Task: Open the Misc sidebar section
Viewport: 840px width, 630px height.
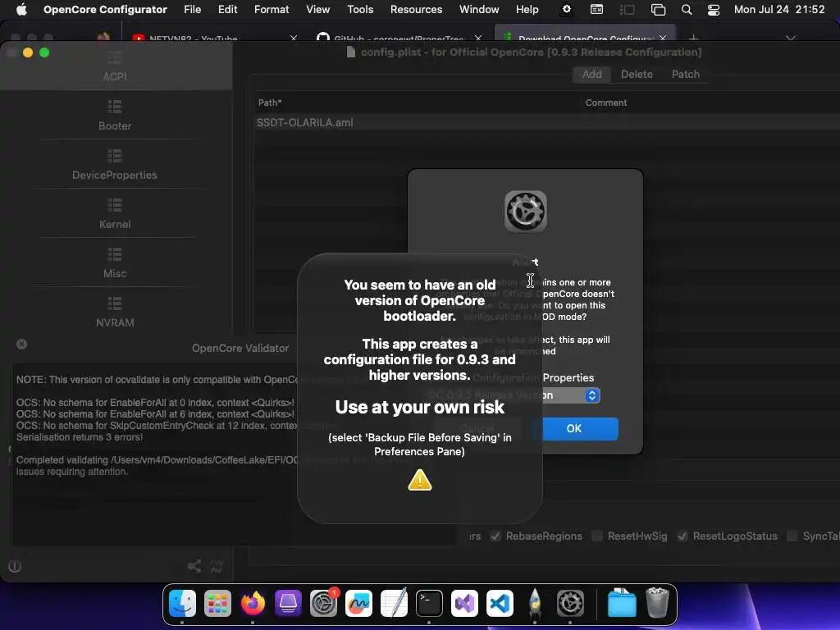Action: 115,263
